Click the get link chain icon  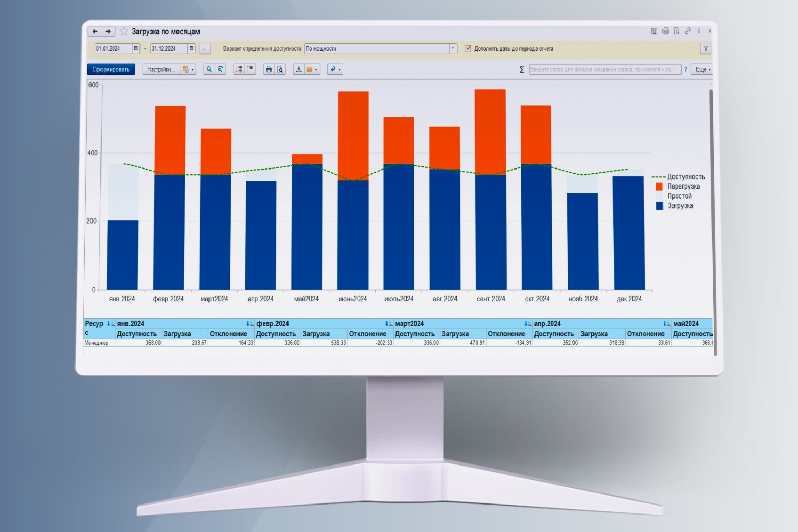(687, 31)
